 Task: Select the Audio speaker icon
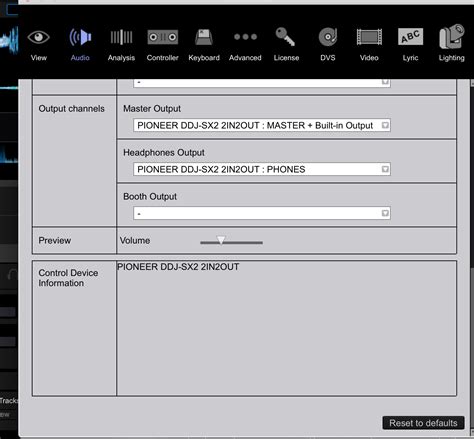click(80, 37)
